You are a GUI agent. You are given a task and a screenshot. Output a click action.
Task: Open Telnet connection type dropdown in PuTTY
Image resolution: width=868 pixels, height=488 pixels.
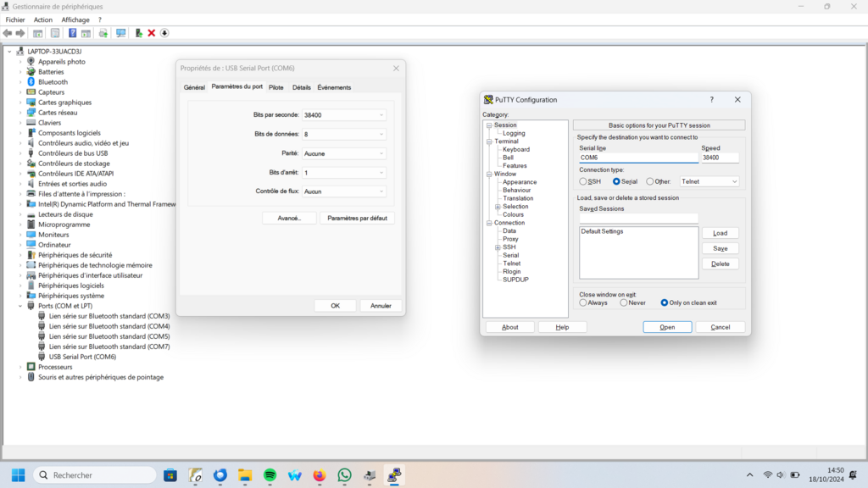(709, 181)
